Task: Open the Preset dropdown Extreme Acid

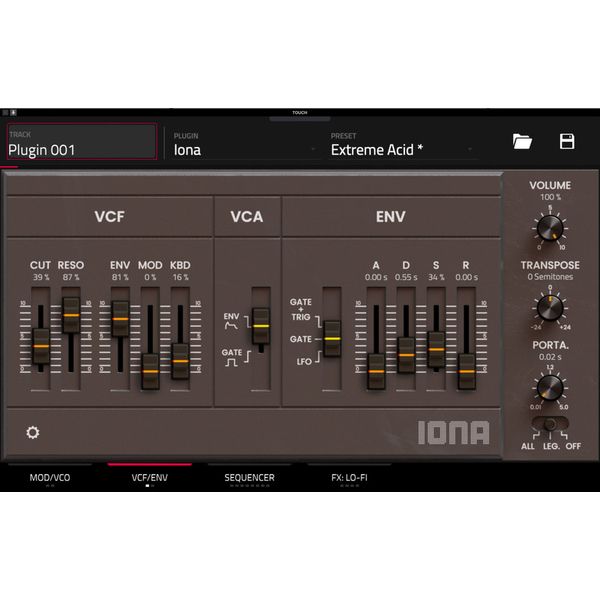Action: [x=402, y=145]
